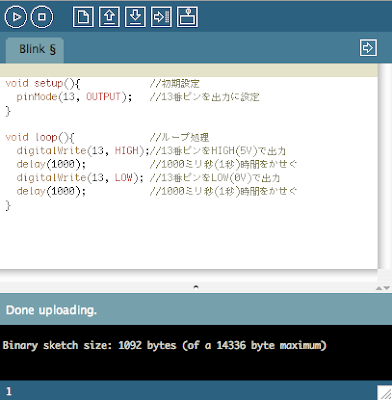Click the divider's small up/down arrows
The width and height of the screenshot is (392, 400).
coord(383,288)
